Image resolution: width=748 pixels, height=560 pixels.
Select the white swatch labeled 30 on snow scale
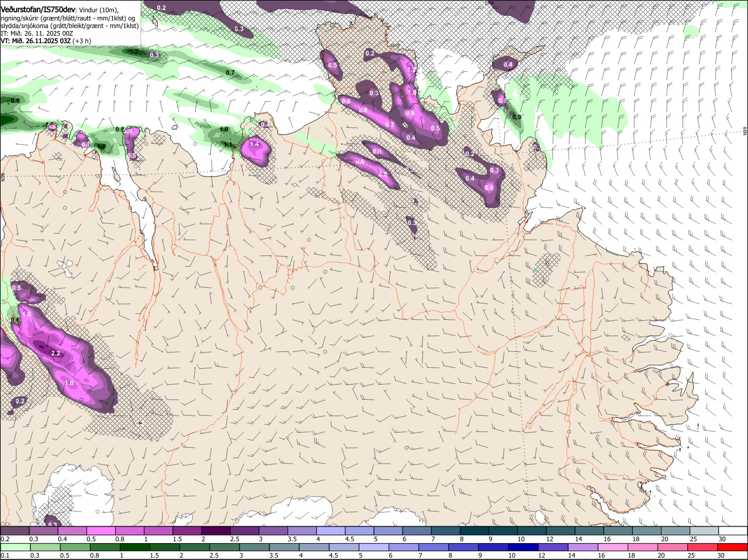pos(733,531)
